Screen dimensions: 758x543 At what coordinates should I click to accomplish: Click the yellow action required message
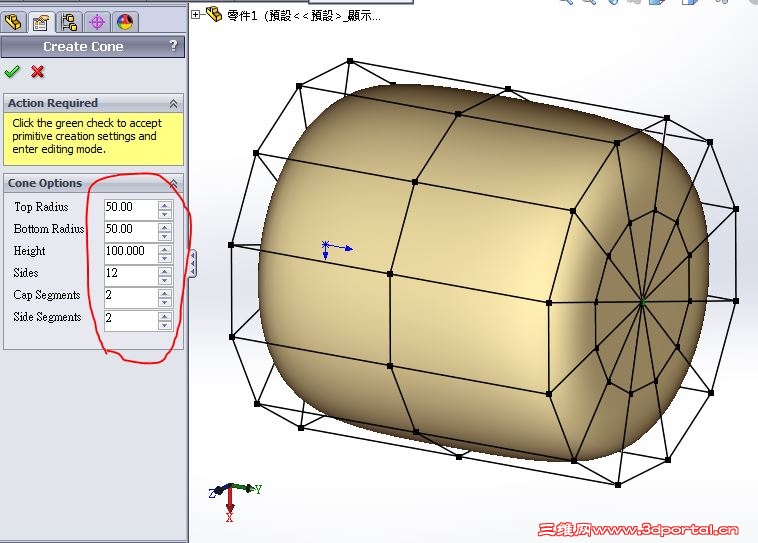(93, 139)
